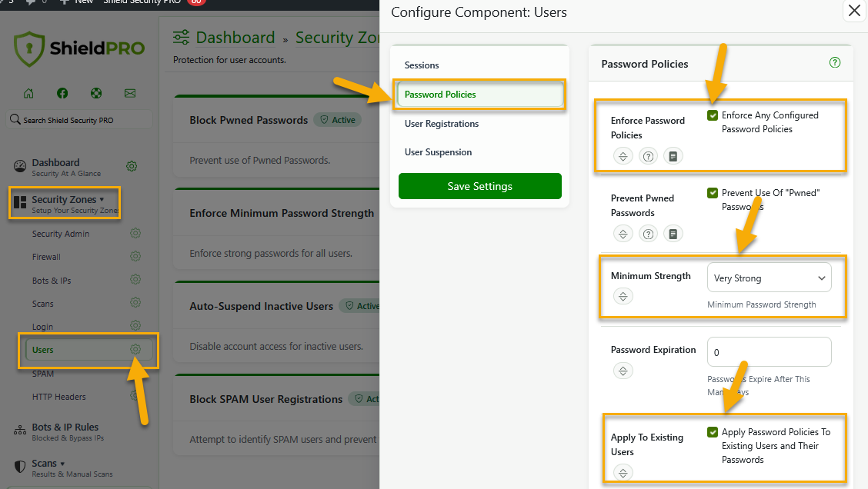The width and height of the screenshot is (868, 489).
Task: Click the Enforce Minimum Password Strength card
Action: click(x=277, y=229)
